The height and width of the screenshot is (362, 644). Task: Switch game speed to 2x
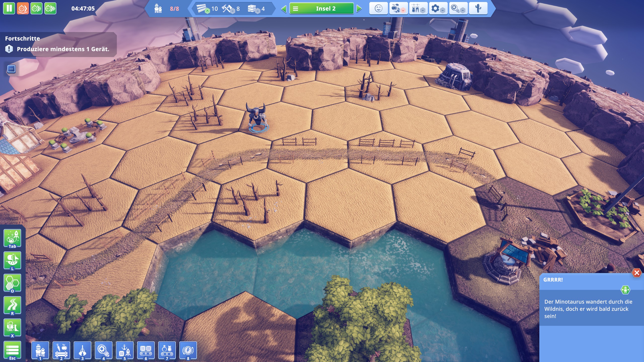coord(36,8)
